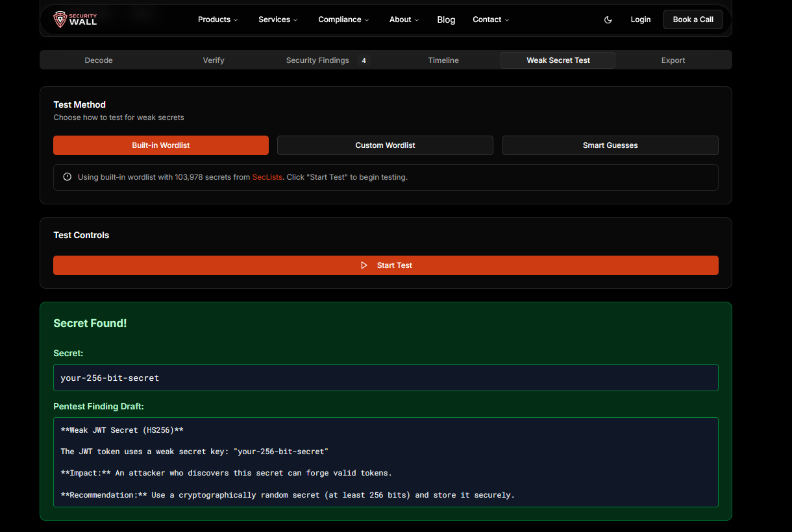
Task: Click the 'Weak JWT Secret (HS256)' line
Action: point(122,430)
